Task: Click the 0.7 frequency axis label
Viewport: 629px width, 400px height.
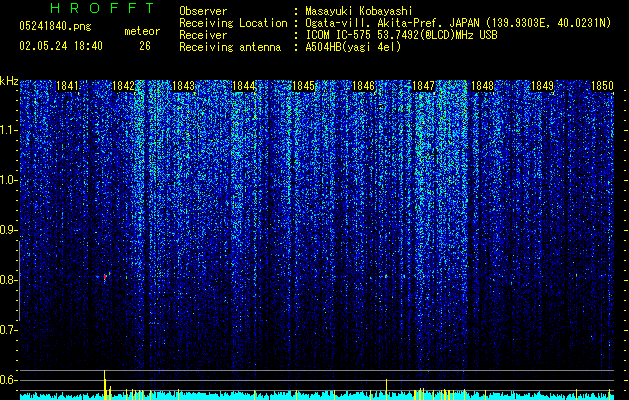Action: click(8, 330)
